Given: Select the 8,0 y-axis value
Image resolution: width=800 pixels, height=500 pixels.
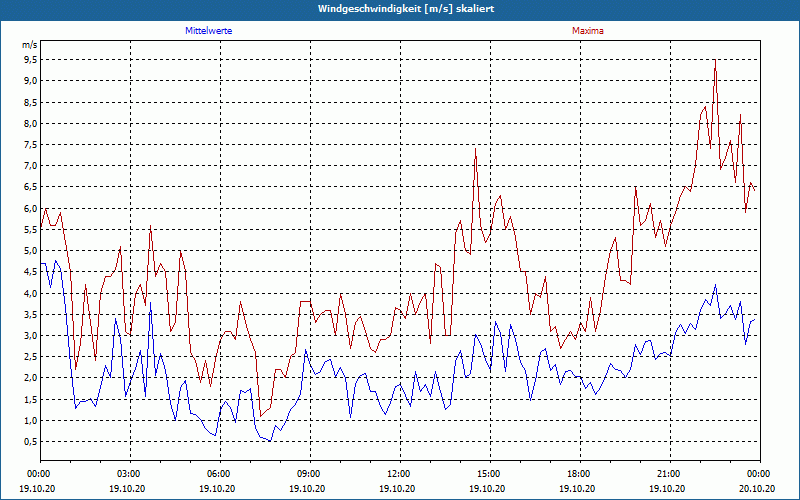Looking at the screenshot, I should (30, 123).
